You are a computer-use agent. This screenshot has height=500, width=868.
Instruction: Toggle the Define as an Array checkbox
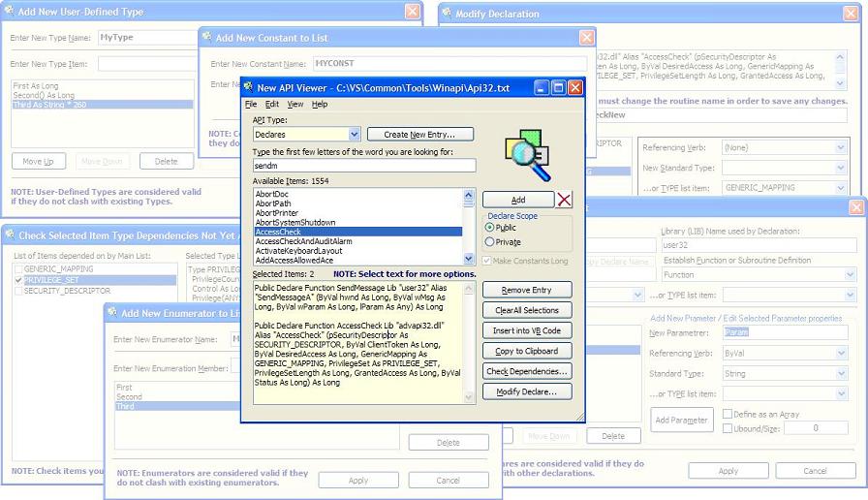[728, 414]
